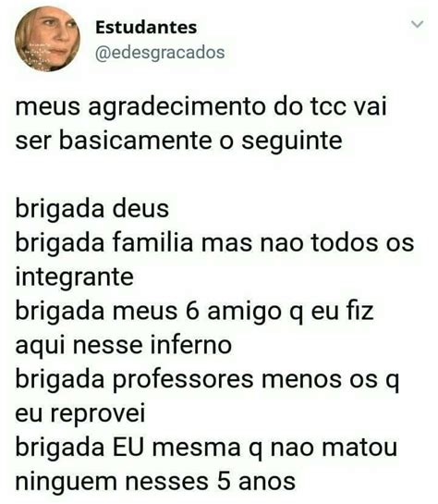The height and width of the screenshot is (504, 438).
Task: Click the 'brigada deus' line
Action: (x=92, y=209)
